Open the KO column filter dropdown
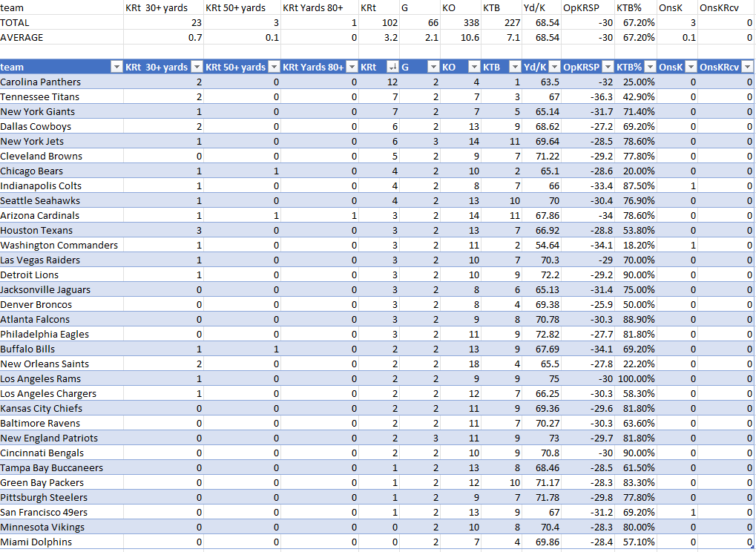The height and width of the screenshot is (552, 756). [474, 67]
